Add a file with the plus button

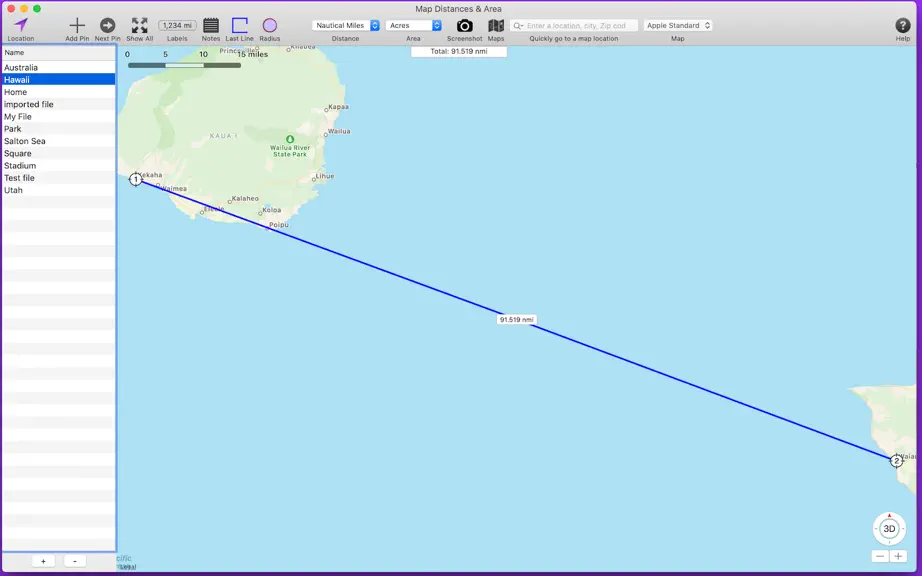coord(43,561)
